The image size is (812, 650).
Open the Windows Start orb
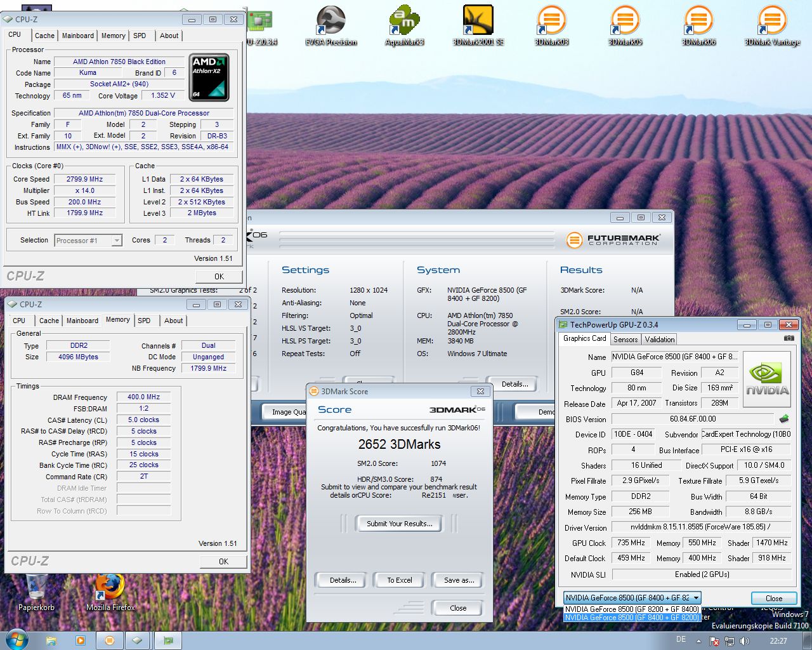pyautogui.click(x=16, y=640)
